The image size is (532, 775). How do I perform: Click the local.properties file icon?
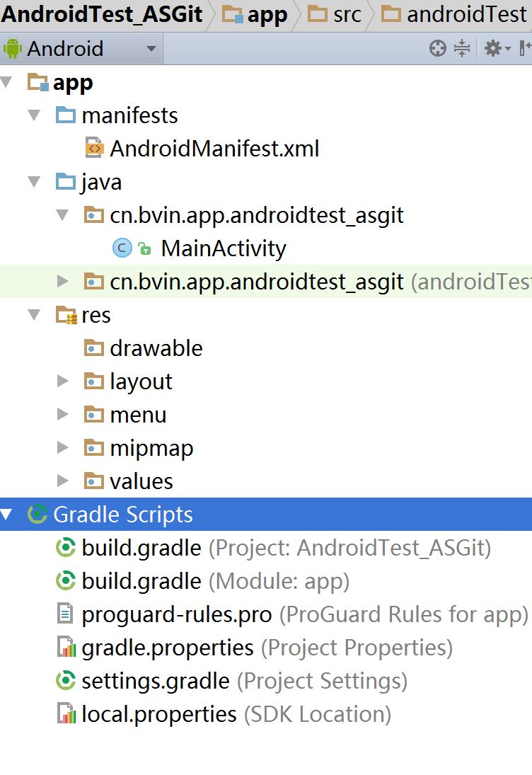[x=65, y=714]
